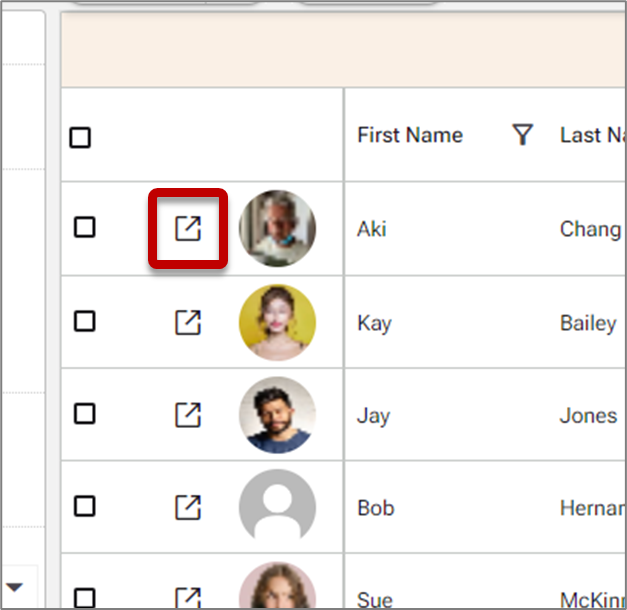Click Bob's gray placeholder avatar
Screen dimensions: 627x610
pyautogui.click(x=277, y=507)
